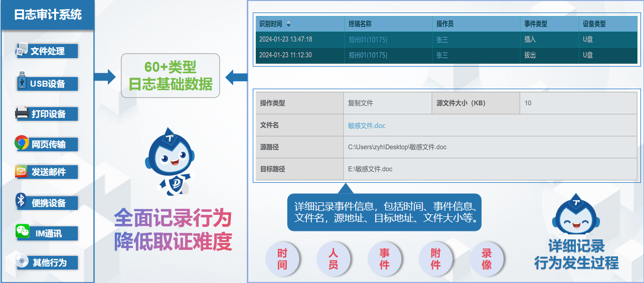Click the 拔出 event type cell
The width and height of the screenshot is (644, 283).
coord(549,55)
